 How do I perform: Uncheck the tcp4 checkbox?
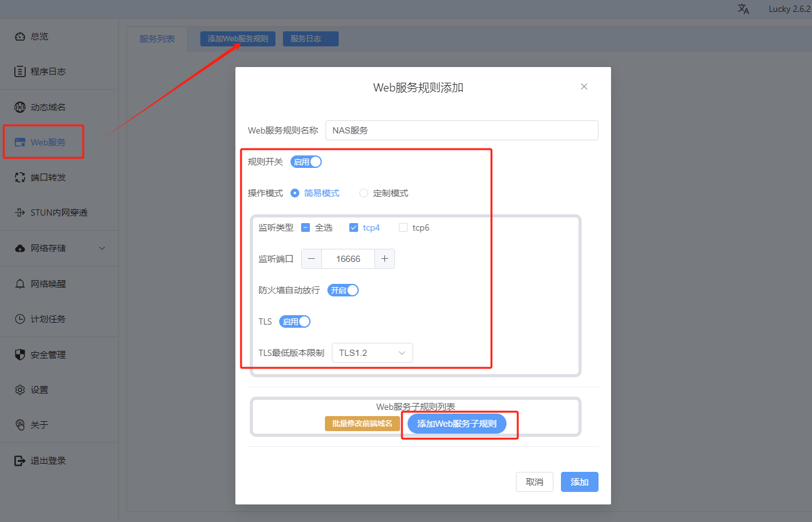pos(354,227)
